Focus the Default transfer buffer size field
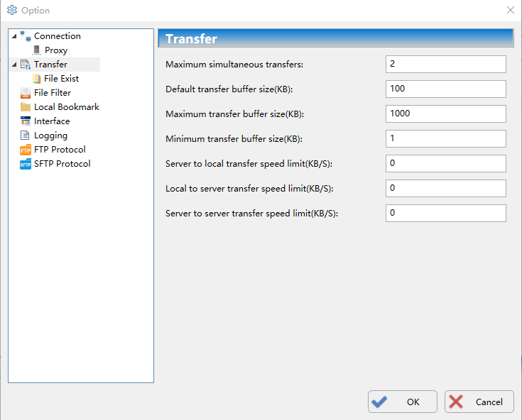Viewport: 522px width, 420px height. point(445,89)
